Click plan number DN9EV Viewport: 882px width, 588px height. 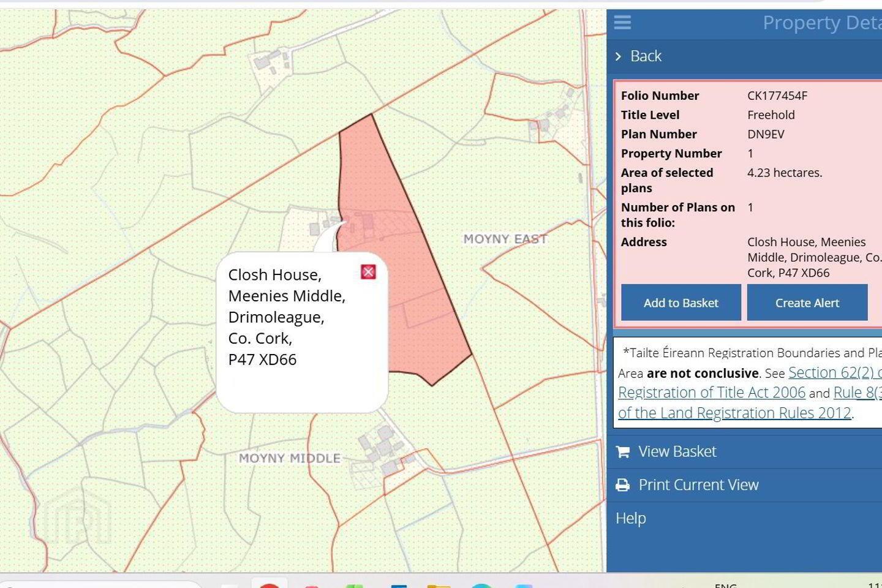coord(766,134)
